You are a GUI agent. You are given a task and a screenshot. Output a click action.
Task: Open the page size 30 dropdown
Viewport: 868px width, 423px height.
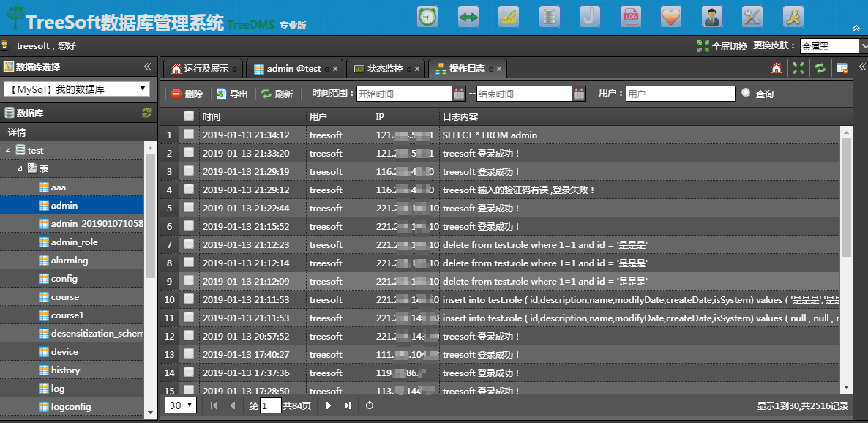point(181,405)
